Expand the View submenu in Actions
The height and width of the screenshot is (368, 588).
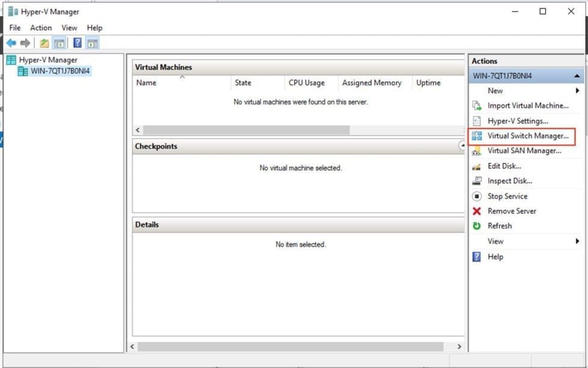pyautogui.click(x=577, y=241)
